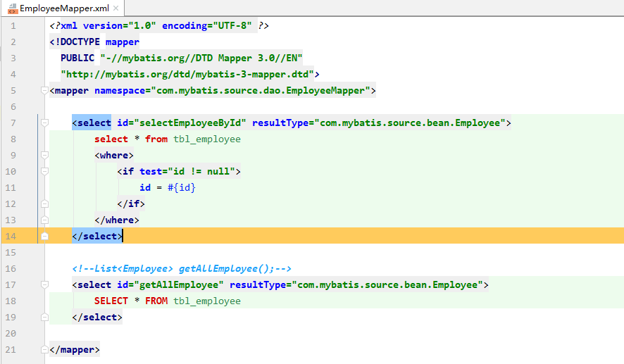Click "tbl_employee" on line 18
Viewport: 624px width, 364px height.
pos(207,301)
